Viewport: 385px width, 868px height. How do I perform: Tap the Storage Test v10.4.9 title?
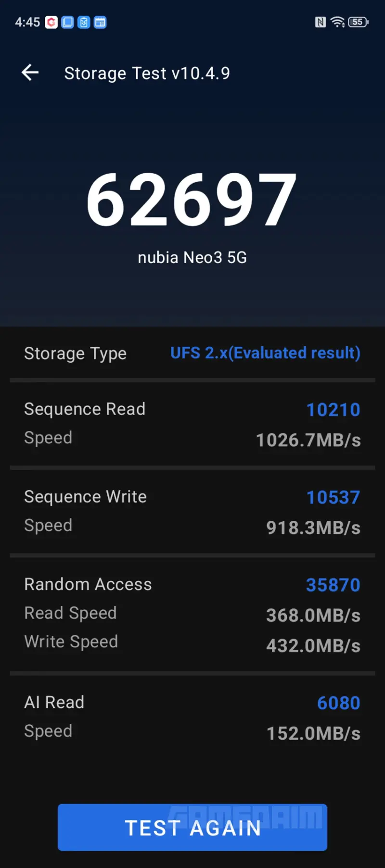(147, 73)
